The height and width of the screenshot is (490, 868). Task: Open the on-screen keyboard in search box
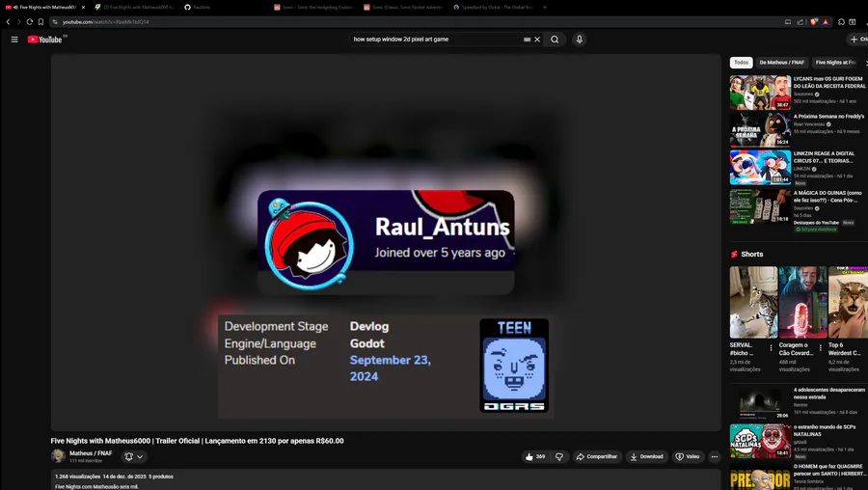[x=527, y=40]
